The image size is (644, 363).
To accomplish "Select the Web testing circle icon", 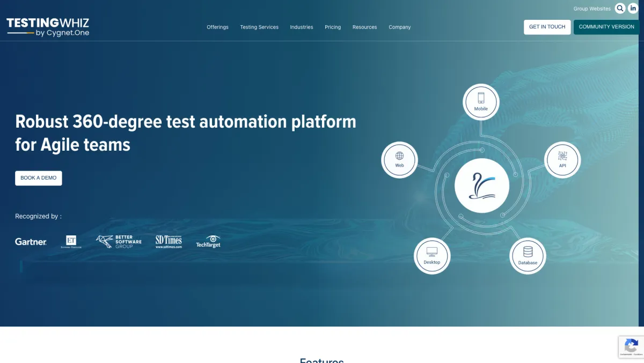I will point(400,159).
